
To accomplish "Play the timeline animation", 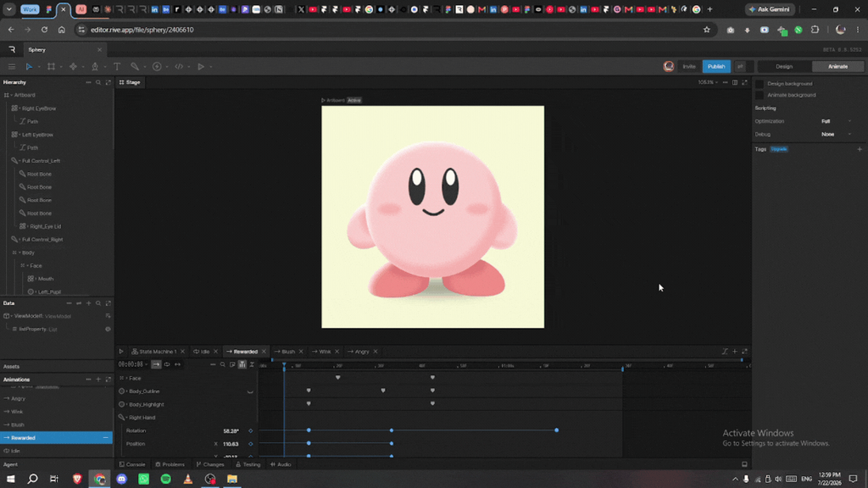I will [121, 352].
